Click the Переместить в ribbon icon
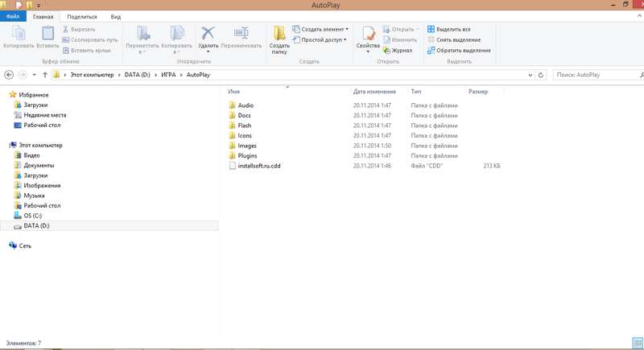The width and height of the screenshot is (644, 350). click(142, 33)
